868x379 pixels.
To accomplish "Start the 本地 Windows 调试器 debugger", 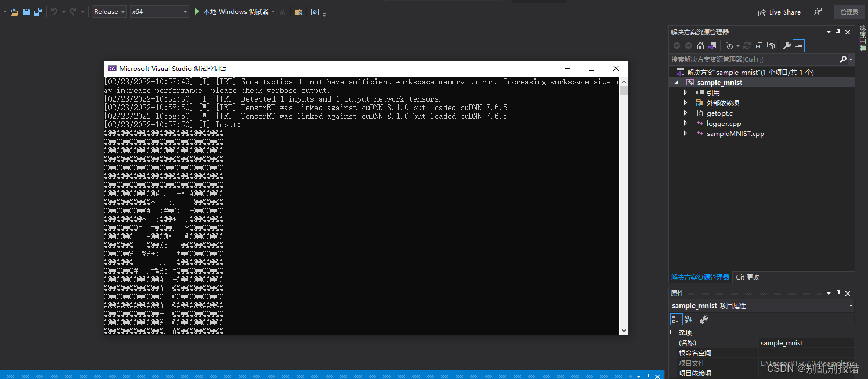I will [232, 12].
